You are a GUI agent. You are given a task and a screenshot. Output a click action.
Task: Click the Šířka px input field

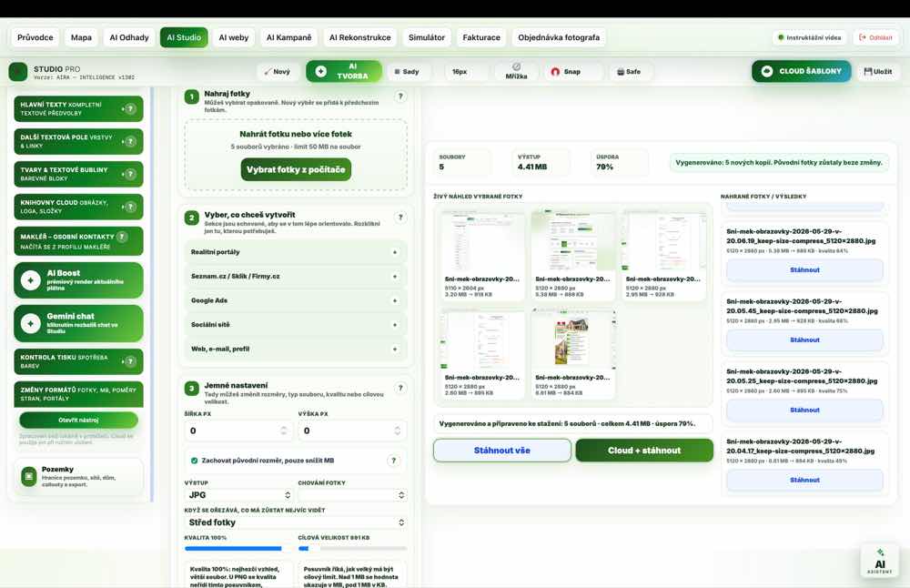click(x=238, y=431)
